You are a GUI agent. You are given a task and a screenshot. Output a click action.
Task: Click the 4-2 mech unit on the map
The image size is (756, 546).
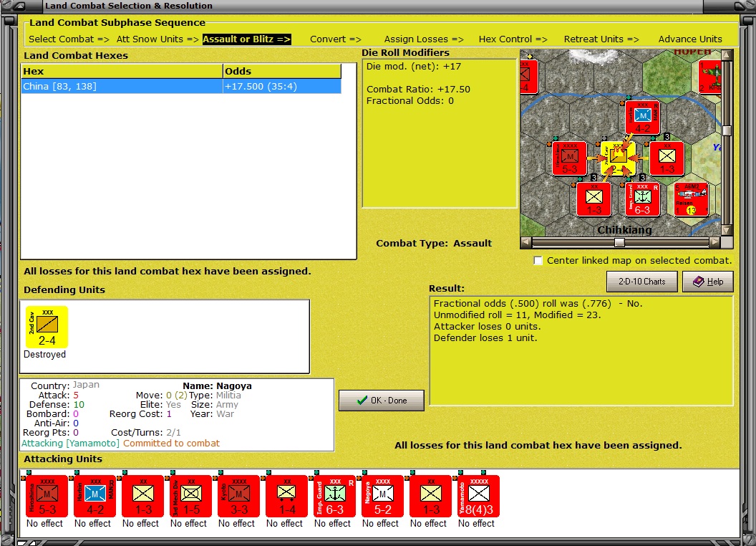tap(642, 118)
